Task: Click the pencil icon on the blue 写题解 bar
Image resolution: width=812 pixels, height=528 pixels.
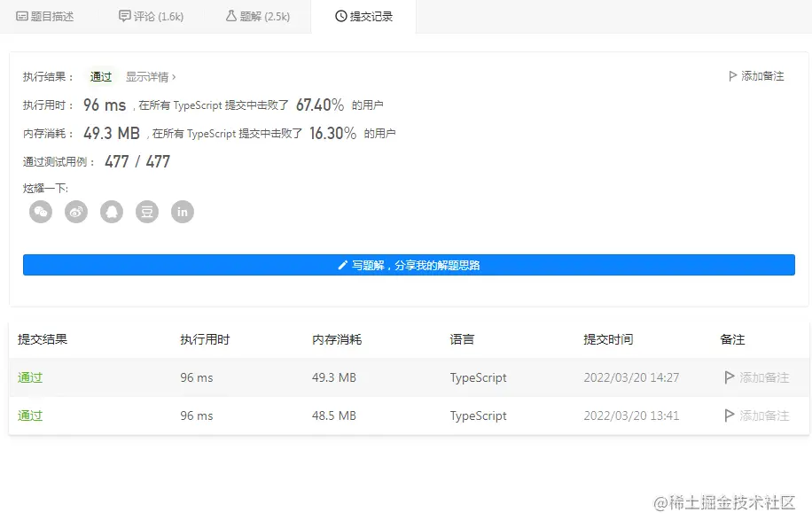Action: coord(342,266)
